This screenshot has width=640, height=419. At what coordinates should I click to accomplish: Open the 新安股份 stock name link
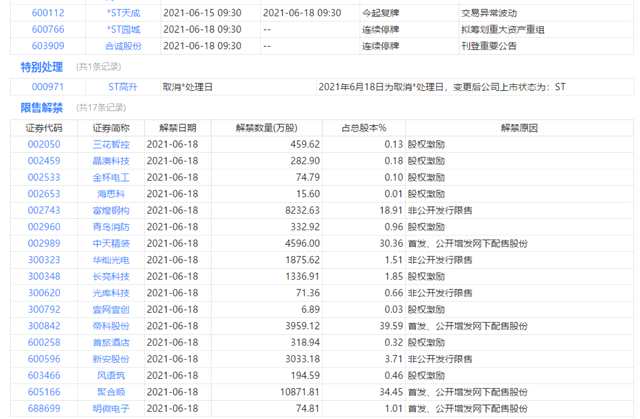point(111,359)
